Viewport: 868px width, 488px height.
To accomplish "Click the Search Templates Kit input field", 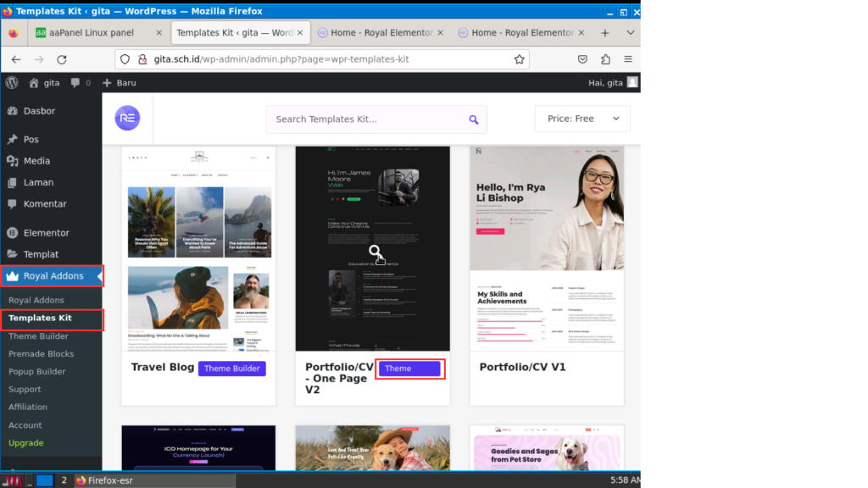I will [x=364, y=119].
